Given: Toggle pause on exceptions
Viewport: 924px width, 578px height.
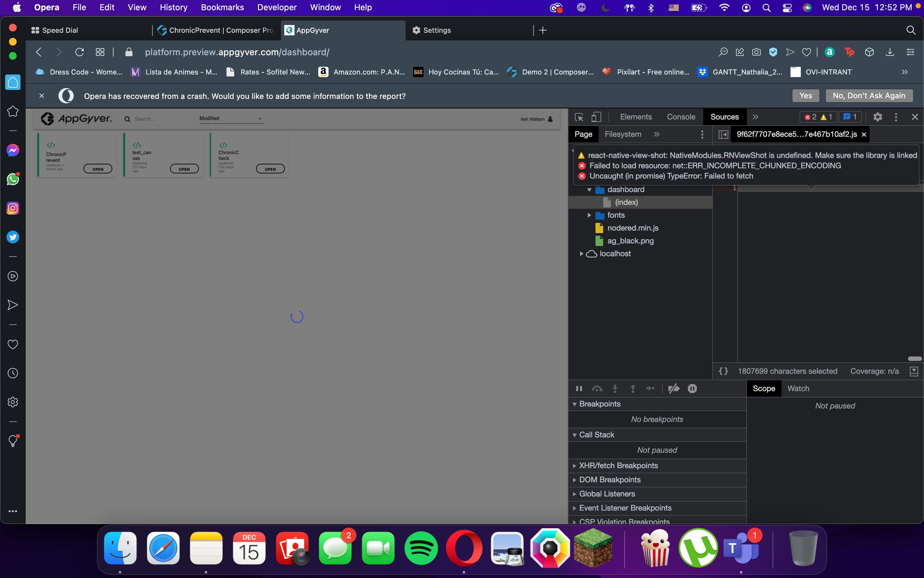Looking at the screenshot, I should 692,389.
